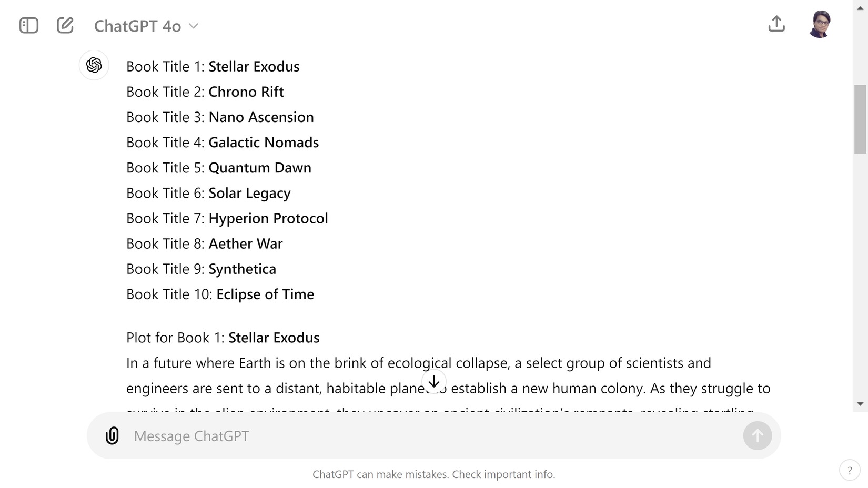Send message with the up-arrow button
The height and width of the screenshot is (488, 868).
click(x=758, y=436)
